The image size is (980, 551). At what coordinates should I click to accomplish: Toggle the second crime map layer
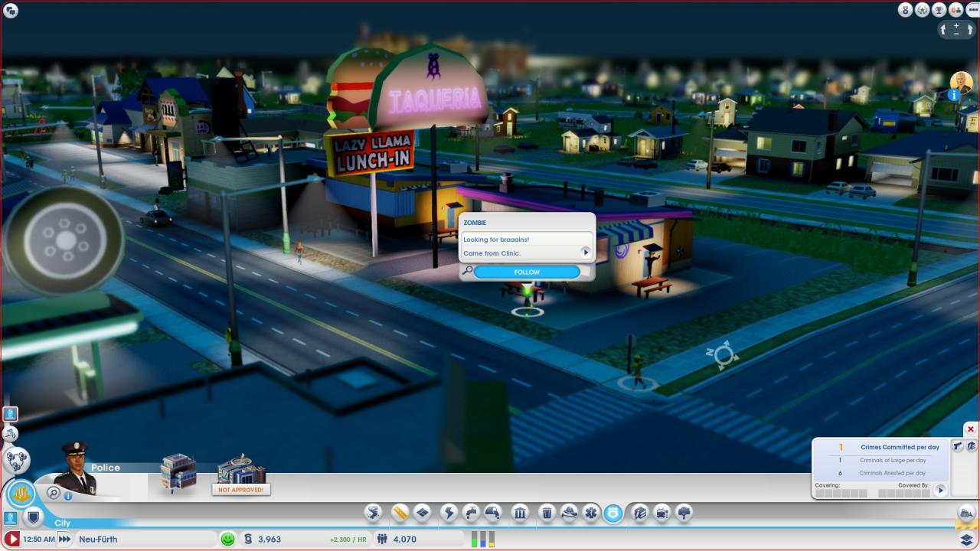click(x=971, y=445)
